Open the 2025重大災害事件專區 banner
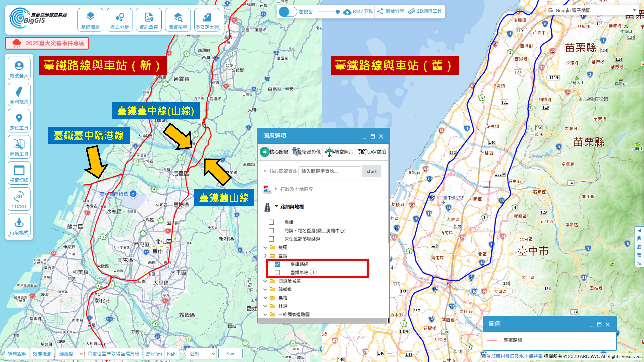Screen dimensions: 644x362 (47, 43)
